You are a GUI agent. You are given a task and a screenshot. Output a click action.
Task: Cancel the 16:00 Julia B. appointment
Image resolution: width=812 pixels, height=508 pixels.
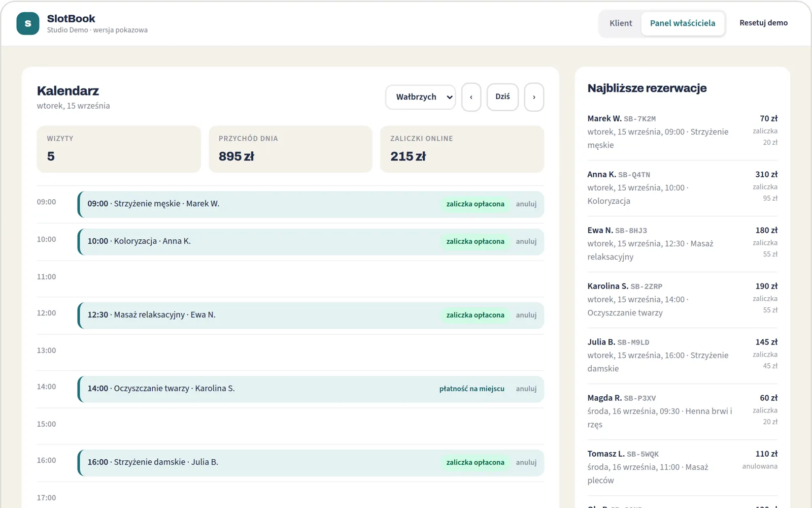tap(526, 463)
